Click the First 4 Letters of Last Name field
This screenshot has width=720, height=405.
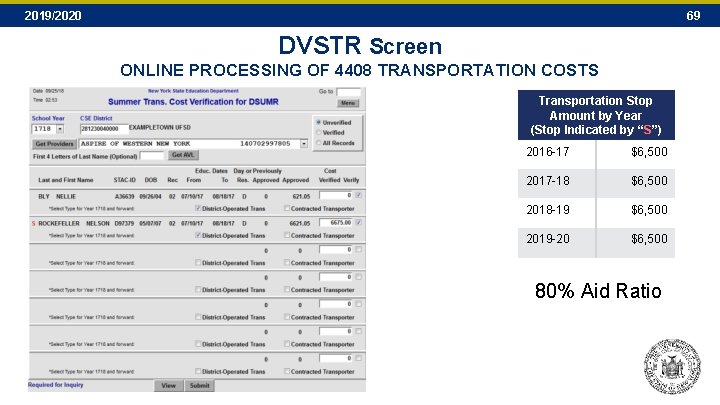[x=152, y=156]
